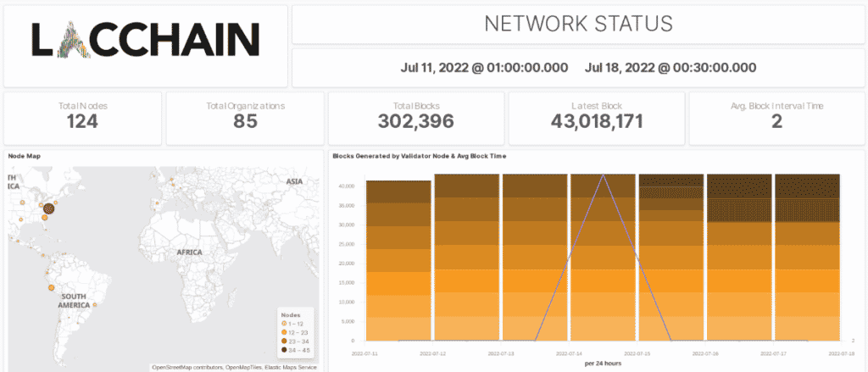This screenshot has width=868, height=372.
Task: Click the Total Organizations value 85
Action: (x=245, y=121)
